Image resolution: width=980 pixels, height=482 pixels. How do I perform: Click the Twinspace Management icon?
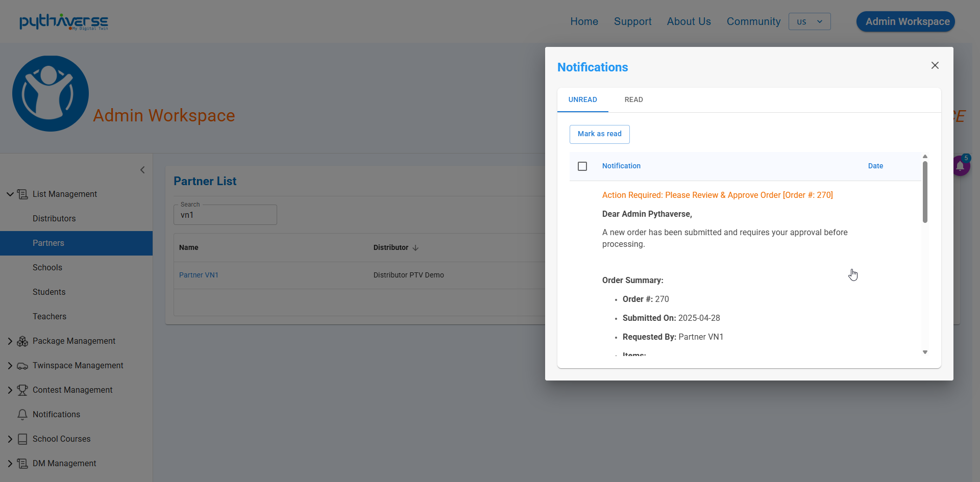coord(22,366)
